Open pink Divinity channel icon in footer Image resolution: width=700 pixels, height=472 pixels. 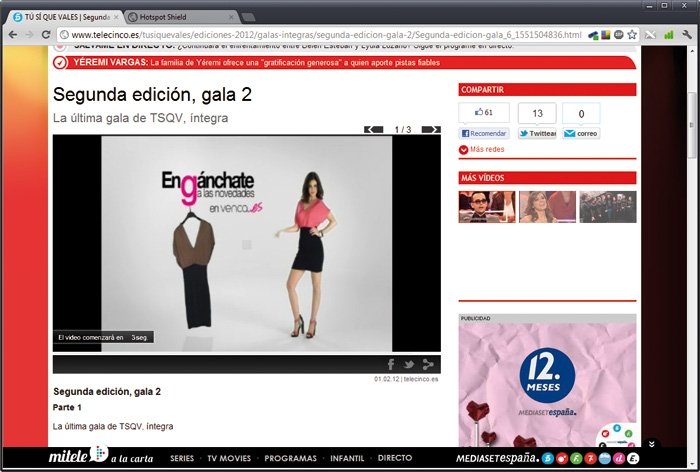point(619,458)
